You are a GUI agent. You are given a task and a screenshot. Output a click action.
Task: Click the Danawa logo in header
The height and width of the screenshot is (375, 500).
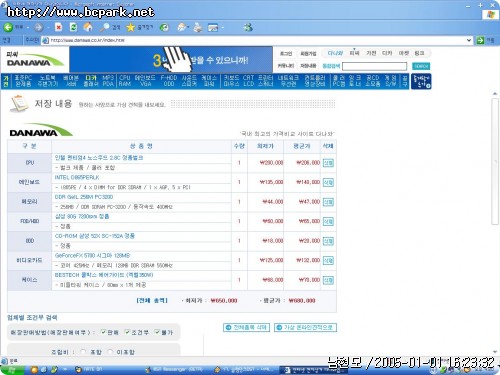coord(35,60)
